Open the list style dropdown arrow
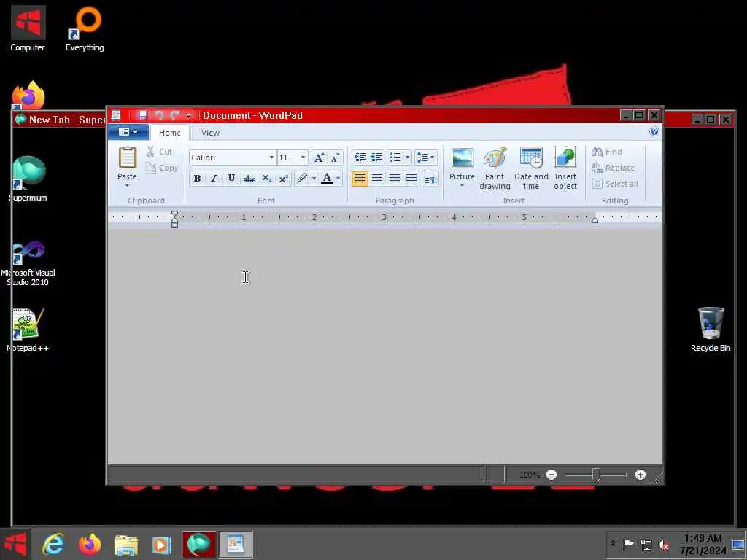 (x=407, y=157)
